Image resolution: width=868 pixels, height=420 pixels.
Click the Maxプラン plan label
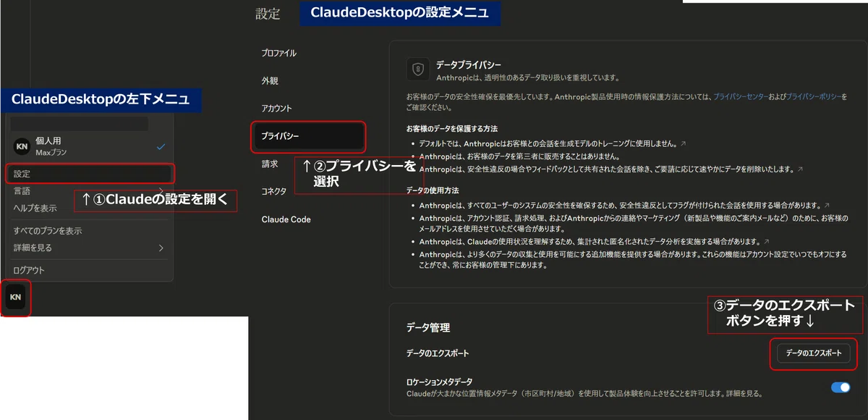[x=51, y=153]
